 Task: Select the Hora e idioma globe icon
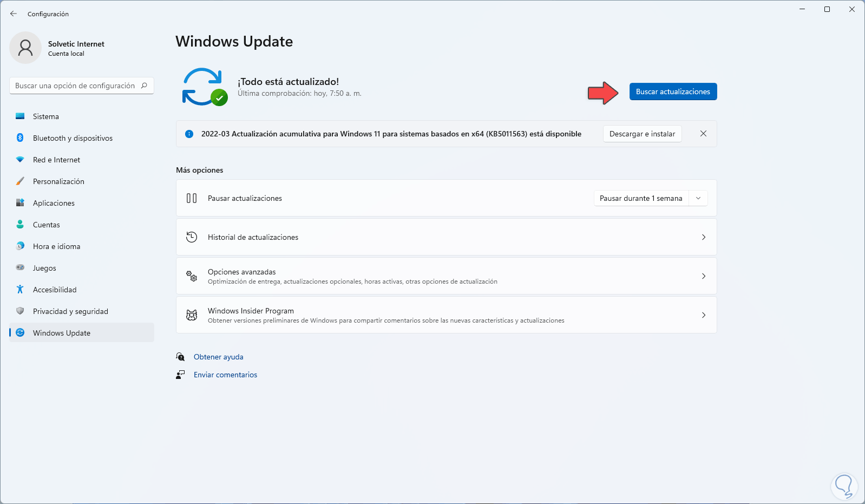coord(20,246)
